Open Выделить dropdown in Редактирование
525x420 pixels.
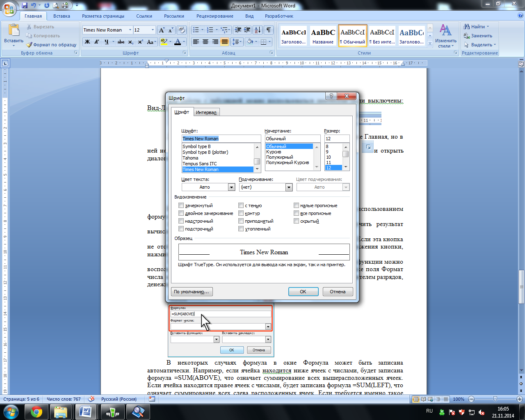pyautogui.click(x=495, y=45)
